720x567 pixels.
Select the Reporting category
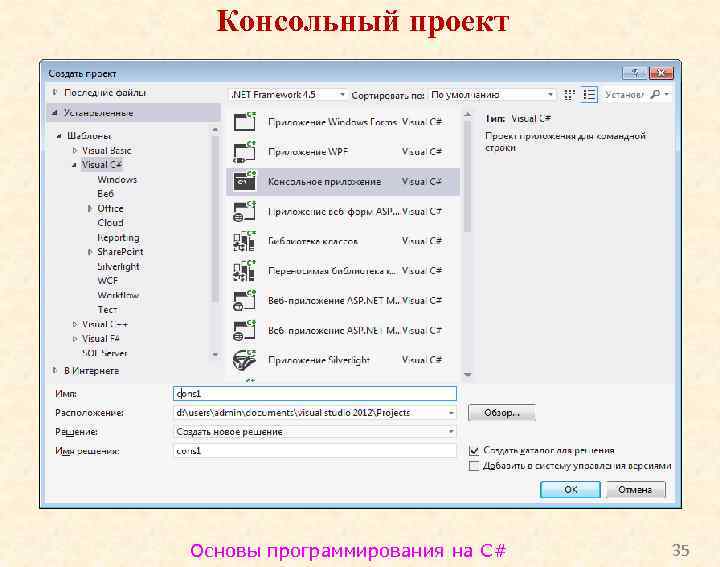click(118, 237)
